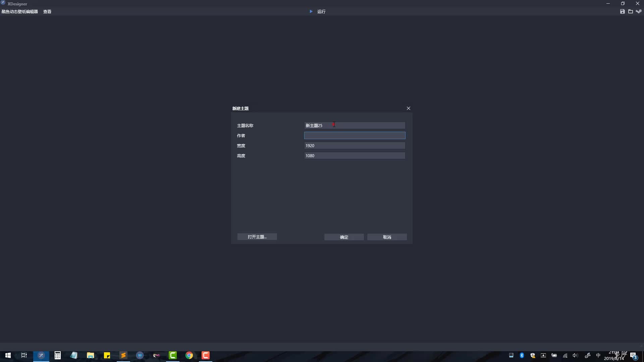Open the 查看 menu
The image size is (644, 362).
click(x=47, y=11)
